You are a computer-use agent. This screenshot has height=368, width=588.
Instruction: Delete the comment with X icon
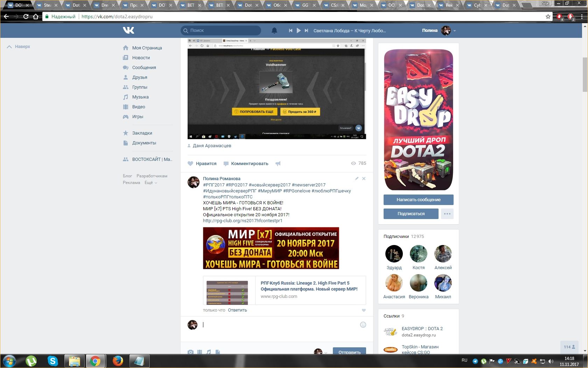364,179
